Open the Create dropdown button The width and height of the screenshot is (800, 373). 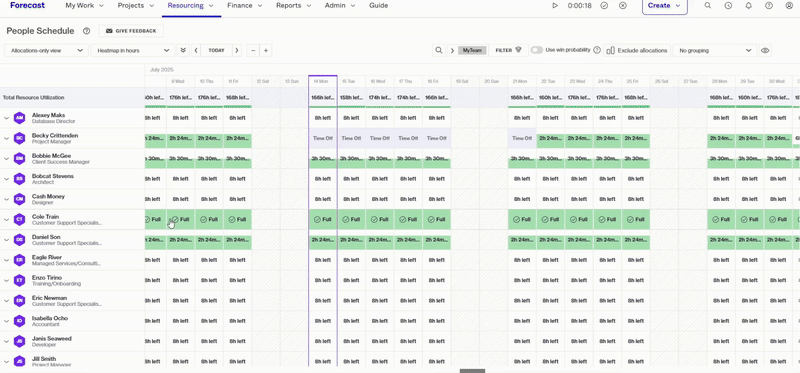(664, 6)
